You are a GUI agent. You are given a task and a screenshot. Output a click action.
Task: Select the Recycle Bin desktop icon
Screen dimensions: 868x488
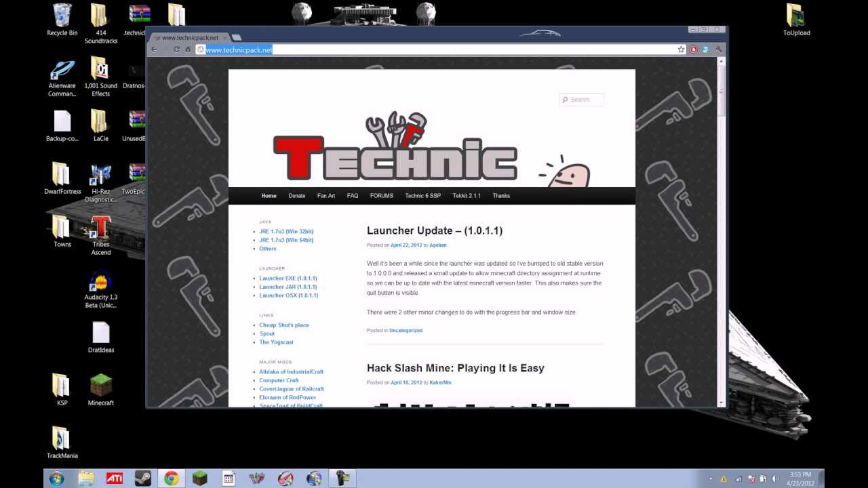click(x=62, y=20)
